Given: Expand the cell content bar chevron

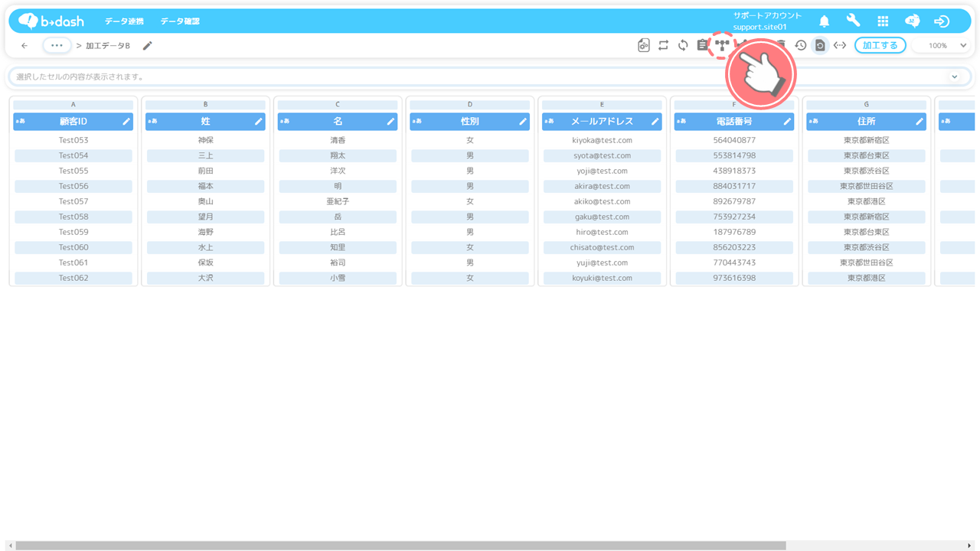Looking at the screenshot, I should coord(954,77).
